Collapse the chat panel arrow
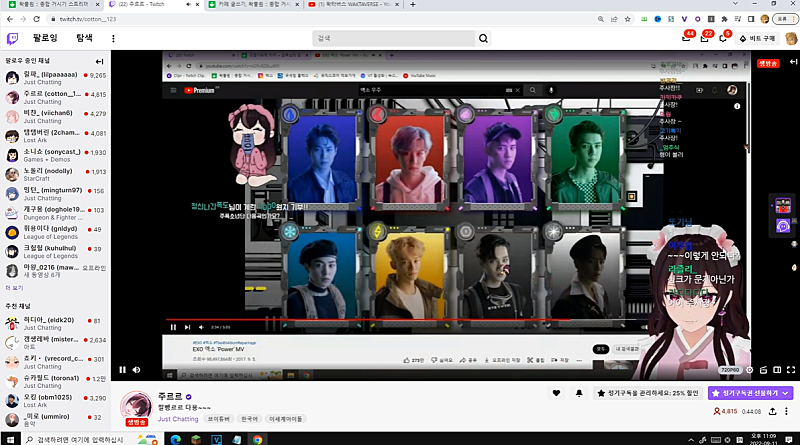This screenshot has width=800, height=445. [x=793, y=62]
